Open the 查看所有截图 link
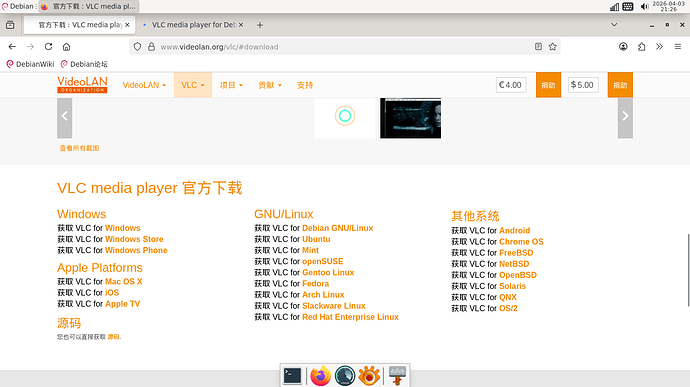This screenshot has height=387, width=690. point(79,148)
